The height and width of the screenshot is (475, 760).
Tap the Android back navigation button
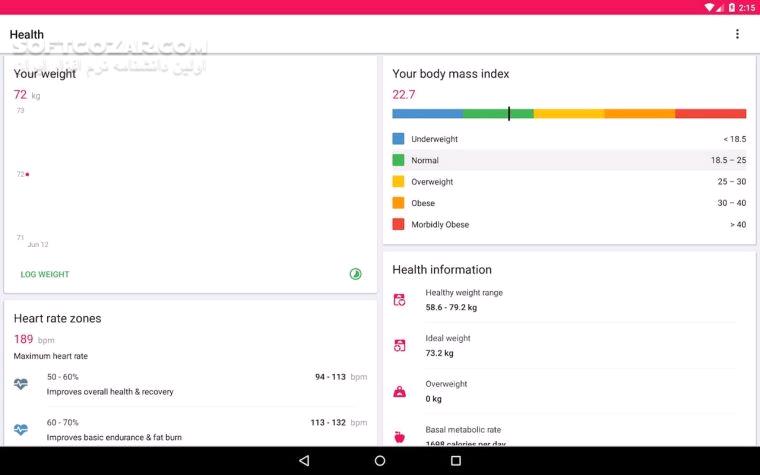(x=304, y=460)
